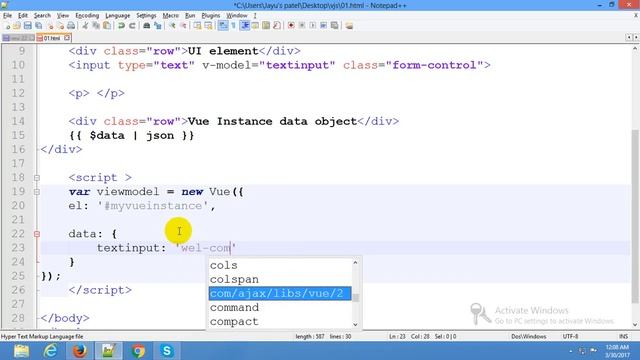Click the Save Recorded Macro icon
Screen dimensions: 640x360
point(335,26)
